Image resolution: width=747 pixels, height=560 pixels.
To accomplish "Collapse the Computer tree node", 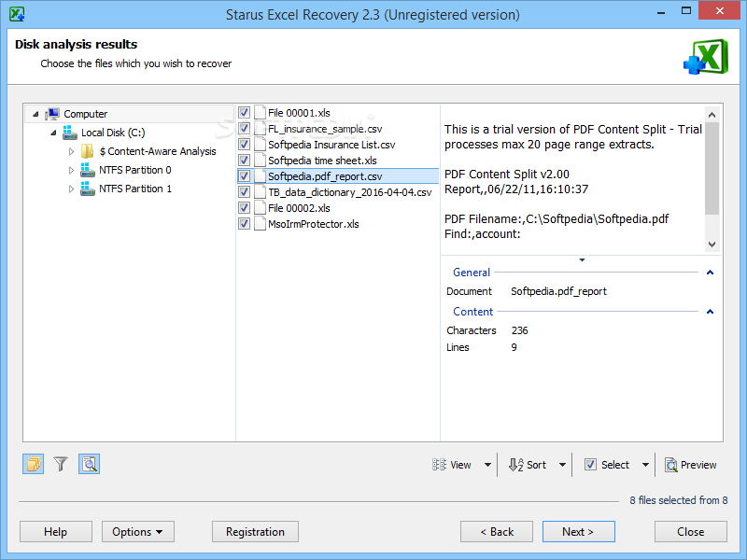I will [35, 114].
